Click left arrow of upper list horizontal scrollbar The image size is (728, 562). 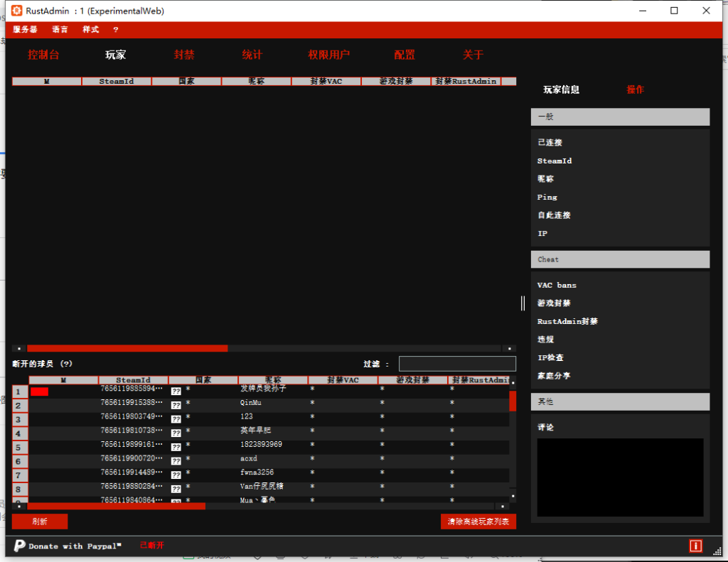pos(19,348)
